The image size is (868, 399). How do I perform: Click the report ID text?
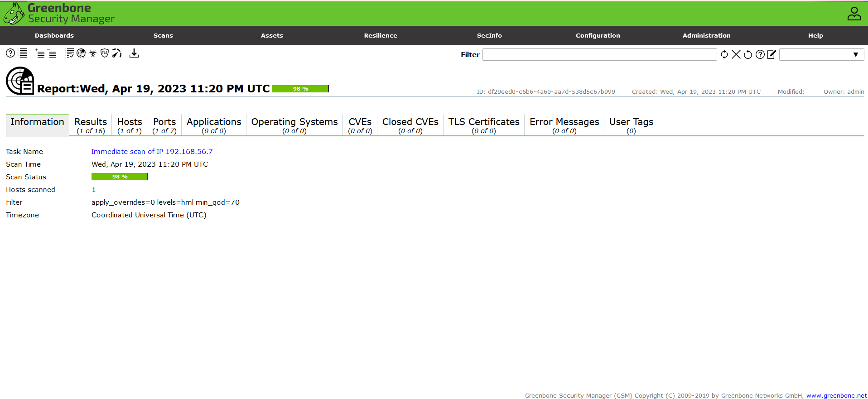point(546,91)
